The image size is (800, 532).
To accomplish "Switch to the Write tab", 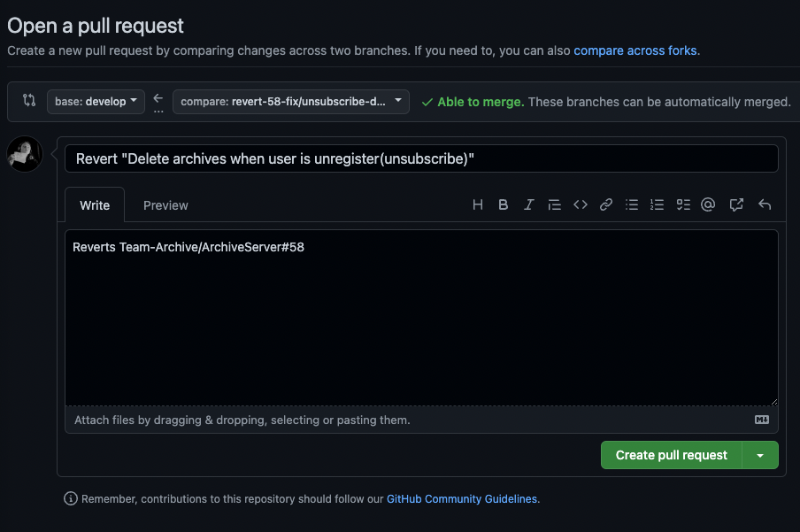I will pyautogui.click(x=95, y=205).
